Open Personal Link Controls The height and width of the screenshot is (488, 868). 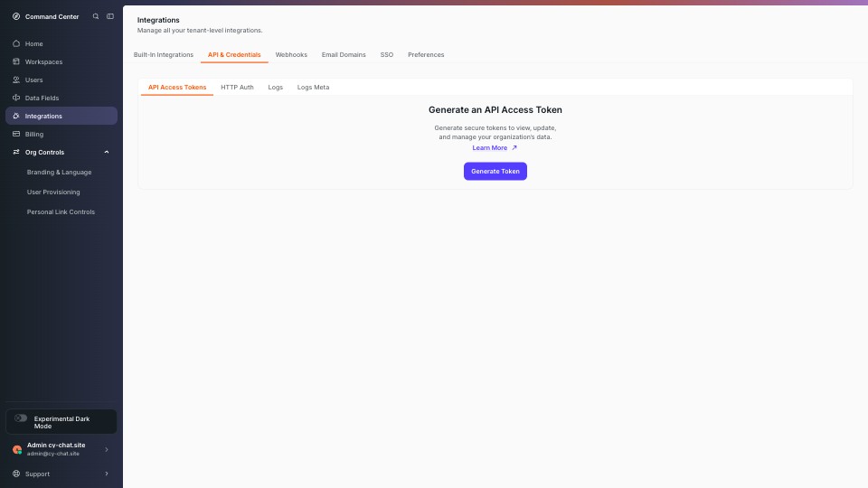(x=61, y=211)
